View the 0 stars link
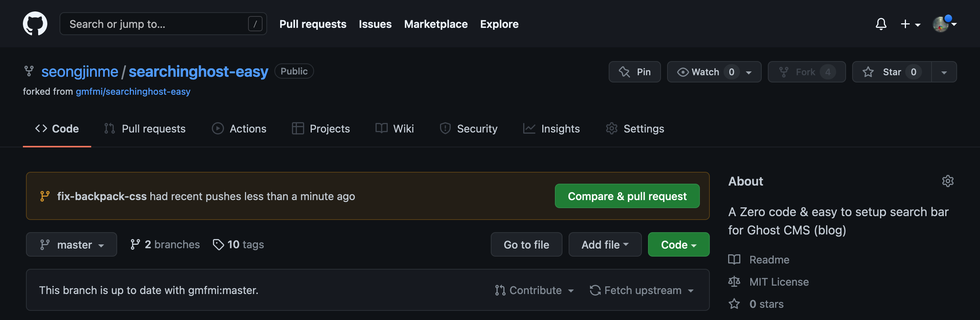This screenshot has width=980, height=320. tap(756, 304)
